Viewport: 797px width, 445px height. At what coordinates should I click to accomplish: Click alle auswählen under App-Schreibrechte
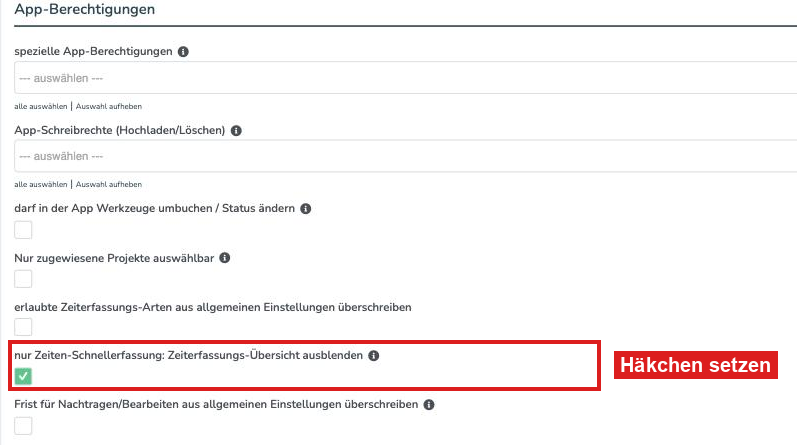[41, 184]
